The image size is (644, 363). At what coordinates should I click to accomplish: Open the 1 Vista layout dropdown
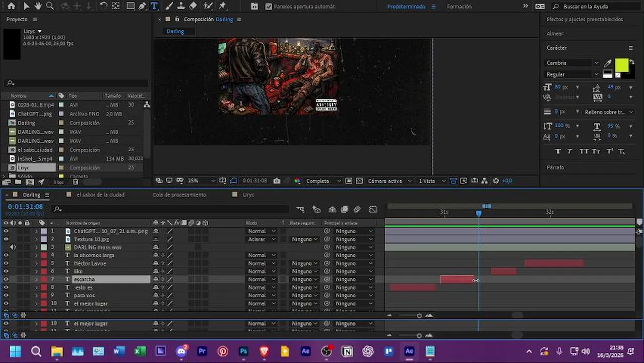[432, 180]
